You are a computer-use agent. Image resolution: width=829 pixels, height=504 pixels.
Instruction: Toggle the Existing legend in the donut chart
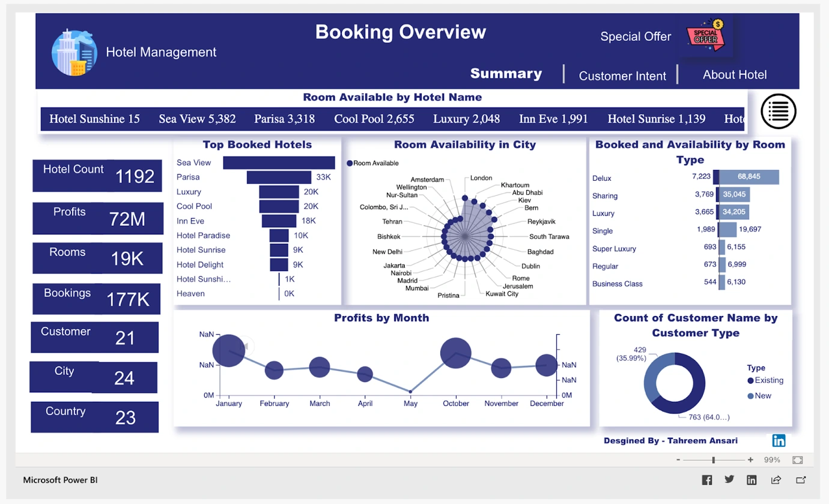point(766,380)
